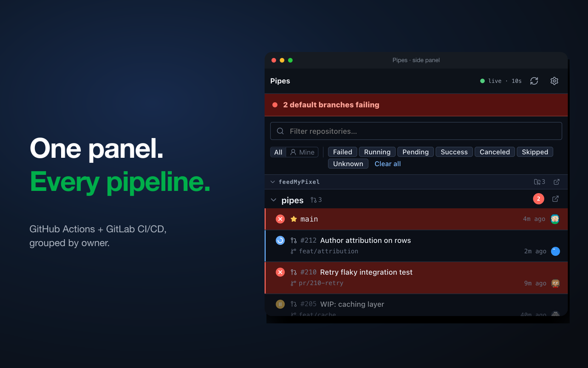Click the yellow minimize window button
588x368 pixels.
[282, 60]
